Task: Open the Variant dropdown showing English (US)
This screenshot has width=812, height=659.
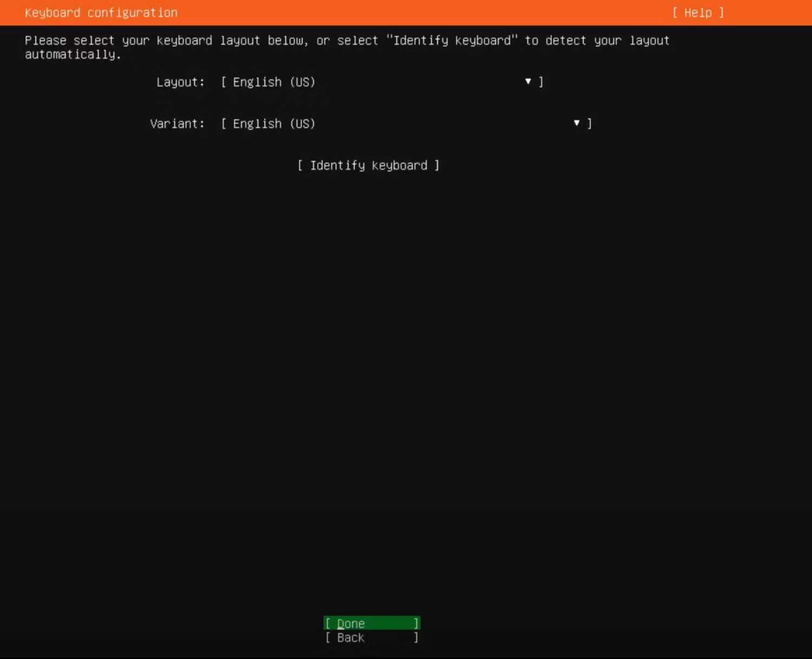Action: [x=407, y=124]
